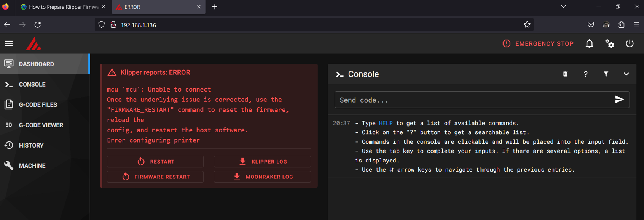Focus the Send code input field
Screen dimensions: 644x220
[474, 100]
